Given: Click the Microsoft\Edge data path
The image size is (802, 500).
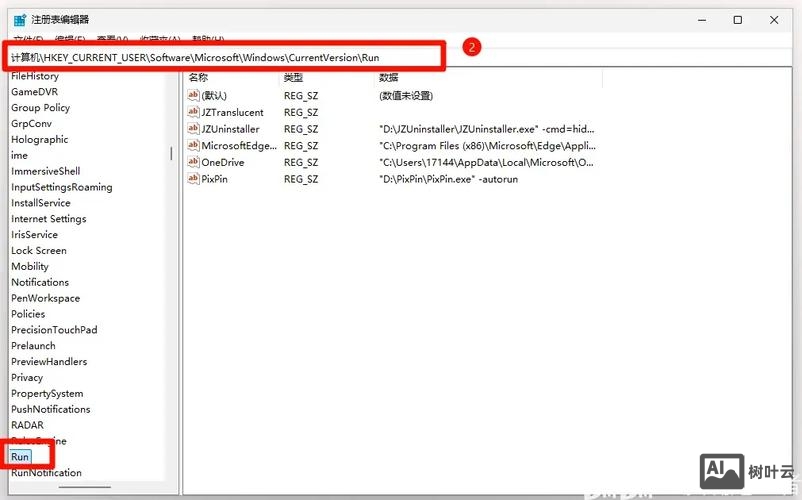Looking at the screenshot, I should 487,146.
